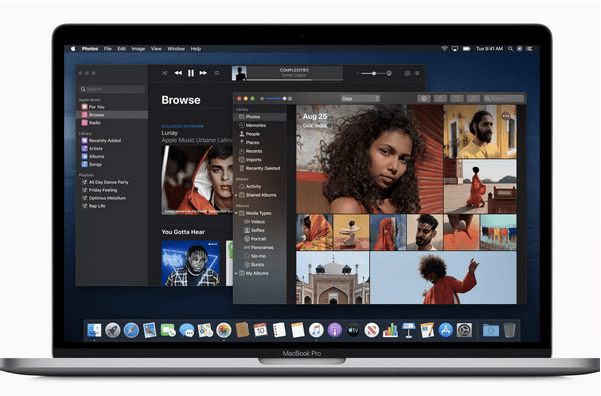Click the Favorite heart button in Photos
Screen dimensions: 601x396
pyautogui.click(x=456, y=99)
